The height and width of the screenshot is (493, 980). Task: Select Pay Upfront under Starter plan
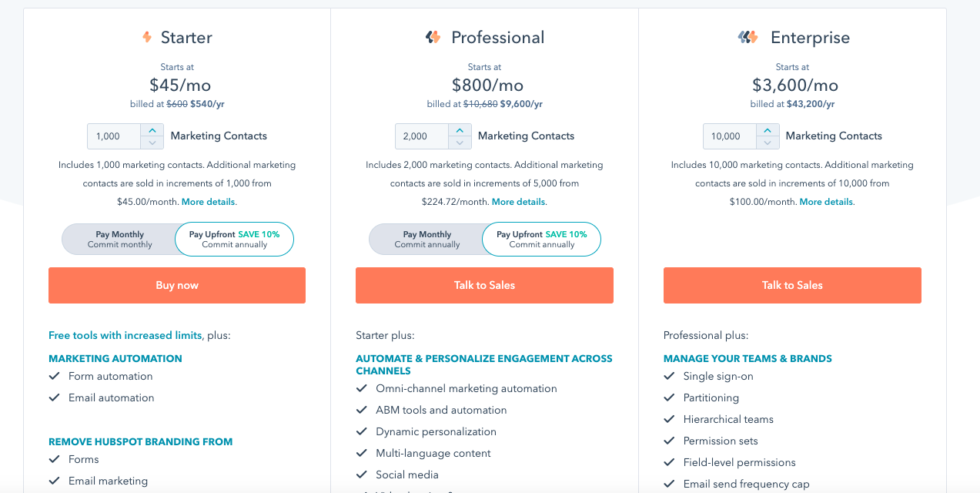pos(234,239)
